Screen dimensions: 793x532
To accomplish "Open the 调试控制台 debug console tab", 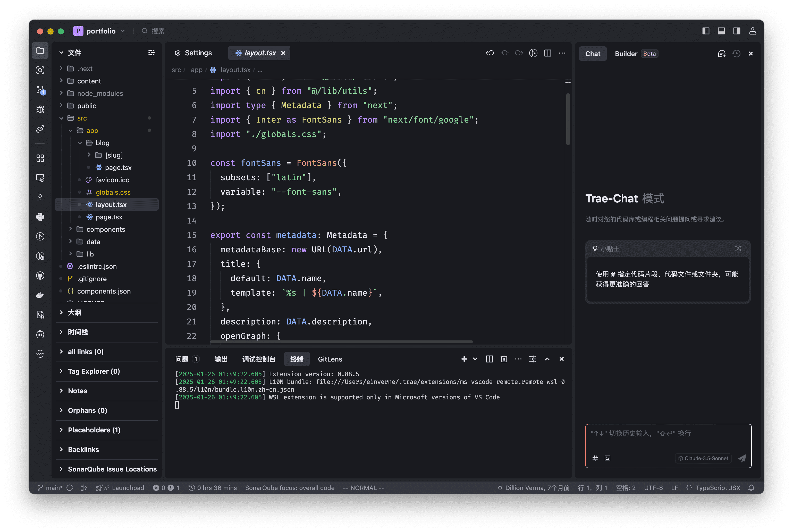I will pyautogui.click(x=259, y=359).
